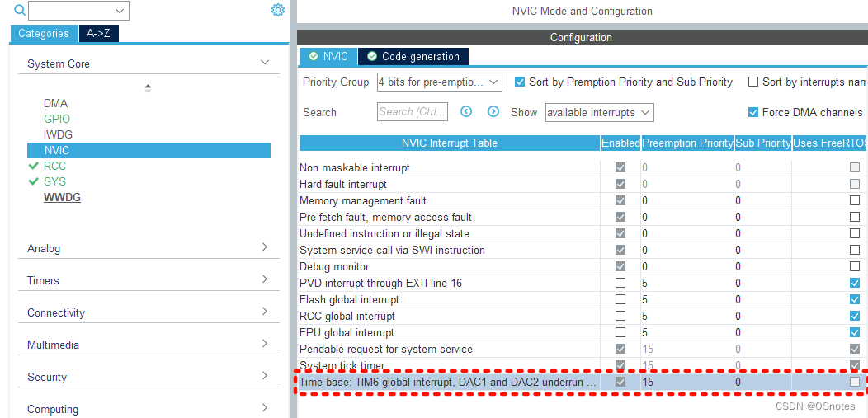
Task: Toggle Uses FreeRTOS for Memory management fault
Action: point(855,200)
